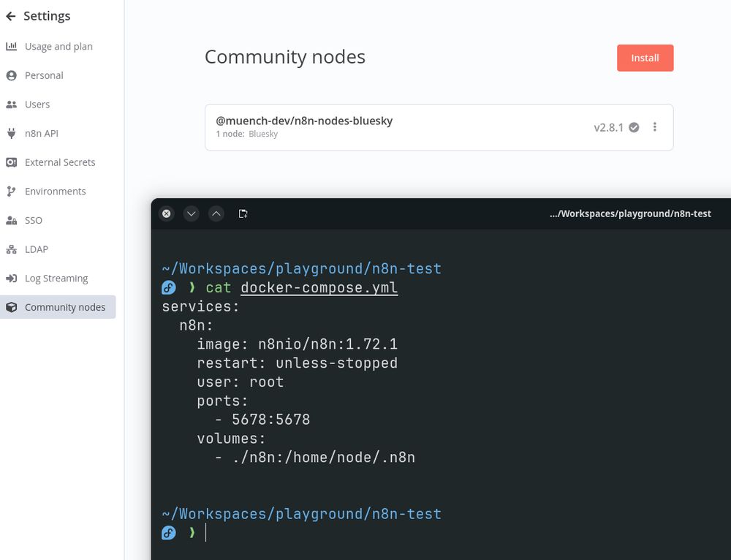The height and width of the screenshot is (560, 731).
Task: Click the Log Streaming arrow icon
Action: pos(11,279)
